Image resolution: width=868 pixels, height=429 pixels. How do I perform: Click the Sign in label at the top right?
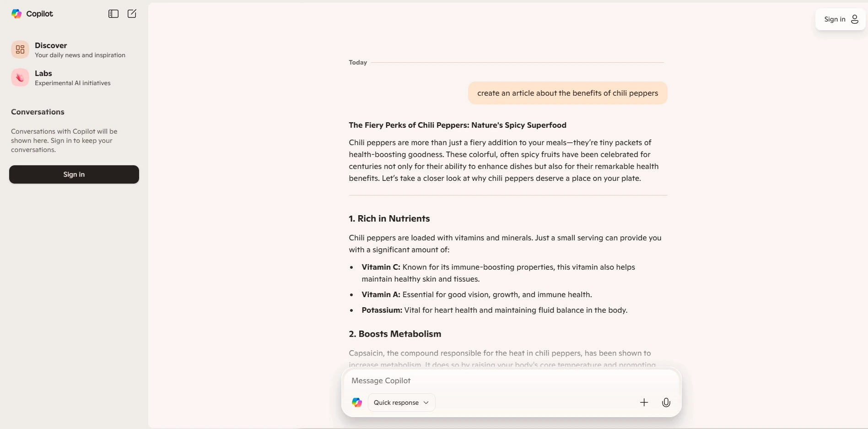pyautogui.click(x=835, y=19)
